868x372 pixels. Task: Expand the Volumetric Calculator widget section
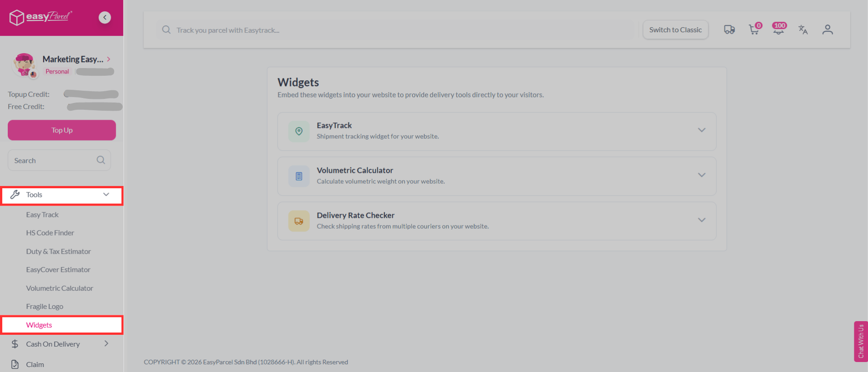coord(702,175)
